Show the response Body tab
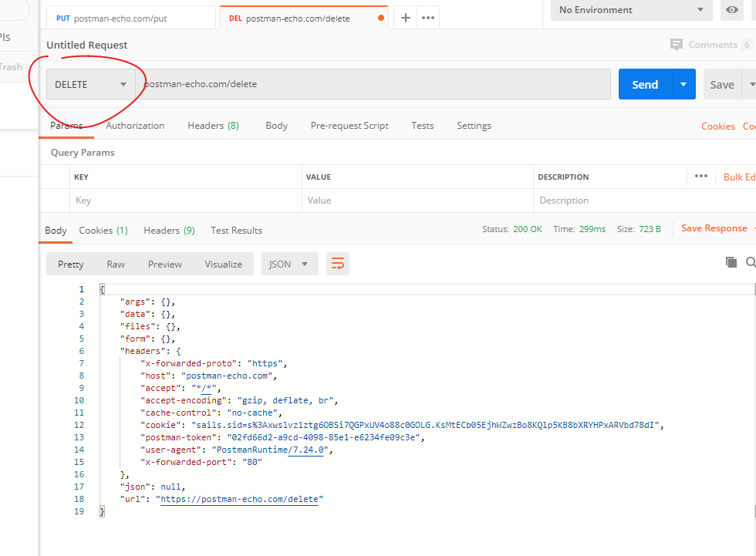756x556 pixels. (x=56, y=231)
